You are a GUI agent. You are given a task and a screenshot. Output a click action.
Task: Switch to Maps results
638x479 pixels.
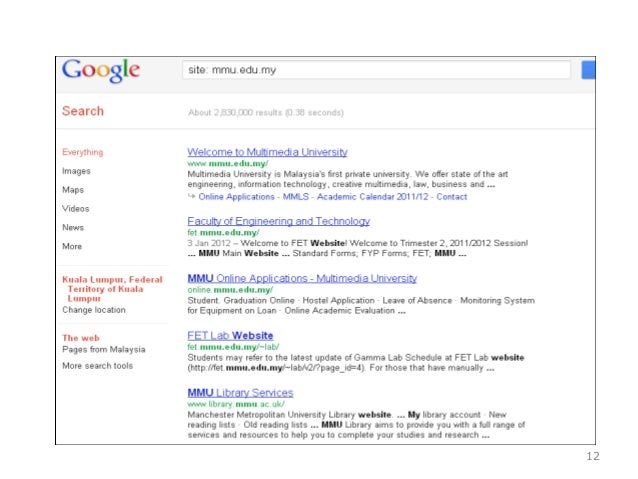point(73,190)
